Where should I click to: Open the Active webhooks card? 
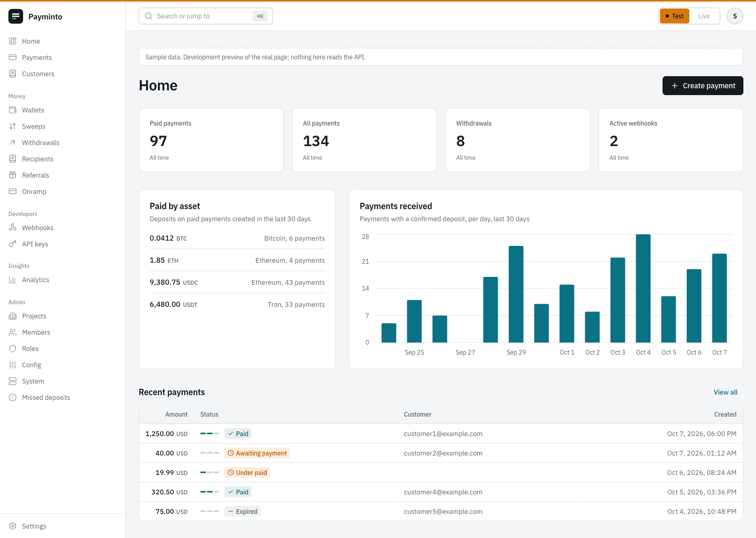[671, 140]
